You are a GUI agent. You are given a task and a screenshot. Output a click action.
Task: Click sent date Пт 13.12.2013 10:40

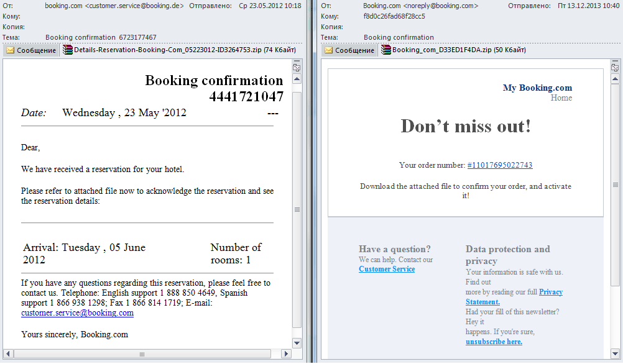588,6
